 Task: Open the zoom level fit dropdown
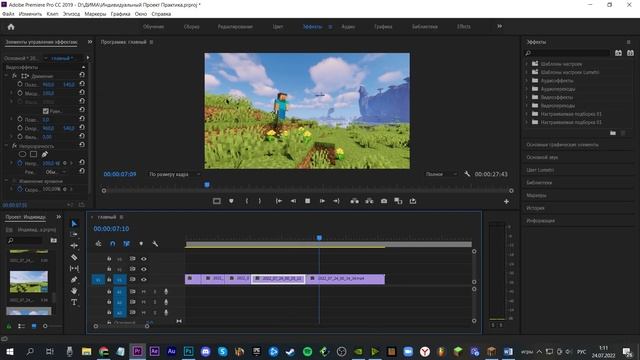(174, 174)
